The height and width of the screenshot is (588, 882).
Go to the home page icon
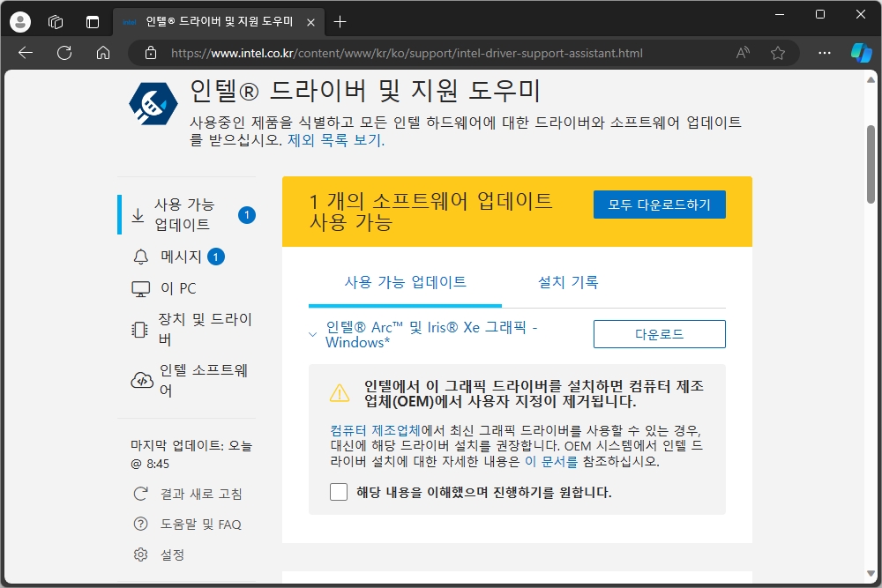(103, 53)
